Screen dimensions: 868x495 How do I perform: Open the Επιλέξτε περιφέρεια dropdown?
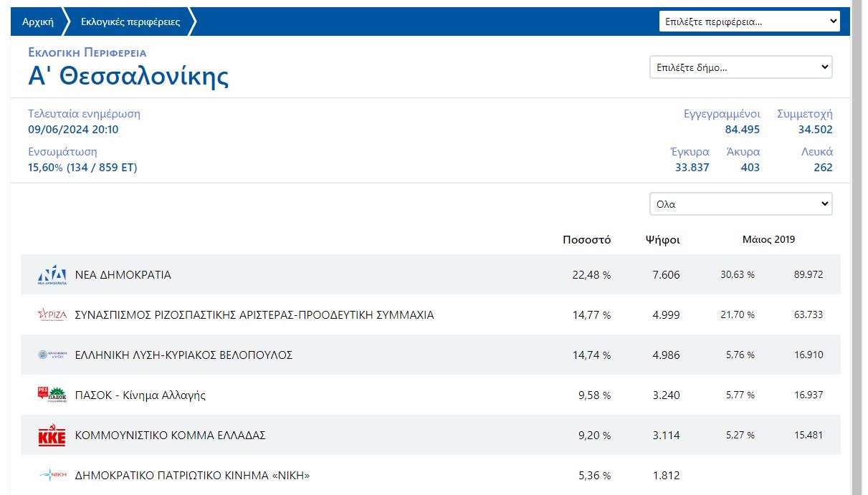pyautogui.click(x=749, y=21)
